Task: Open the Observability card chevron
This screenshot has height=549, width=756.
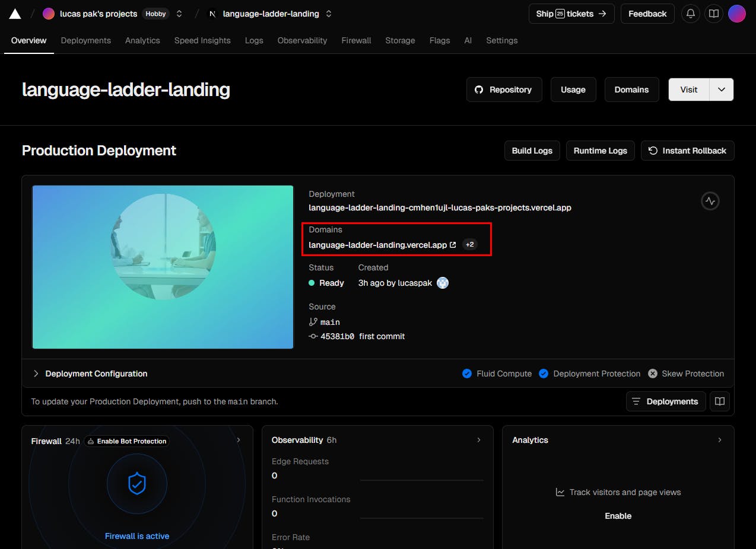Action: 479,440
